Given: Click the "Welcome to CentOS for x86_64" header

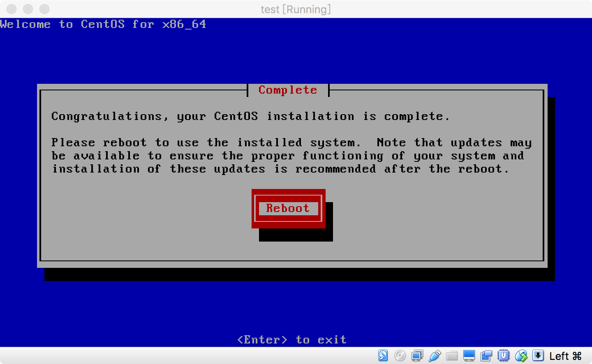Looking at the screenshot, I should click(103, 24).
